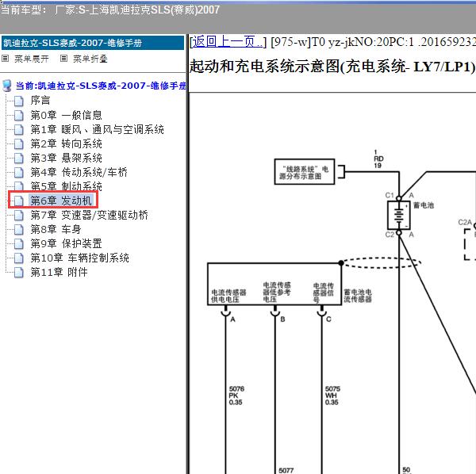Screen dimensions: 476x474
Task: Click the page icon beside 第1章
Action: pos(19,130)
